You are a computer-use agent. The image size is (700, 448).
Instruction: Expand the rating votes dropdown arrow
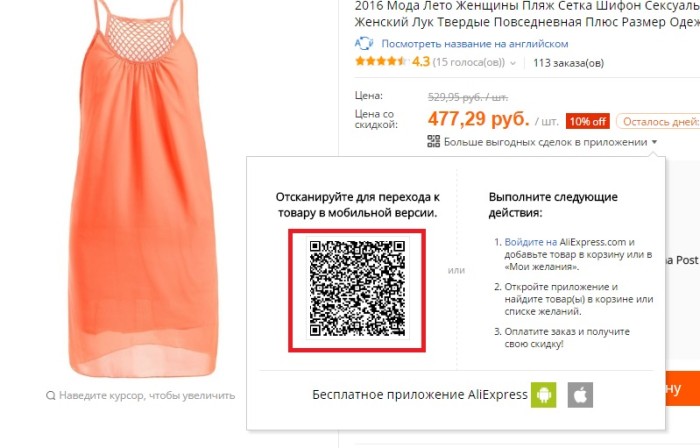513,63
